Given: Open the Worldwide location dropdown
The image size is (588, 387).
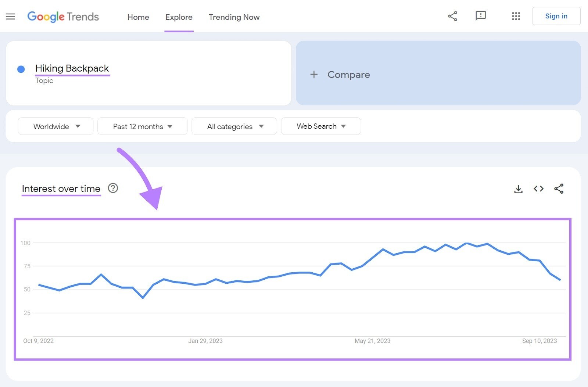Looking at the screenshot, I should coord(55,126).
